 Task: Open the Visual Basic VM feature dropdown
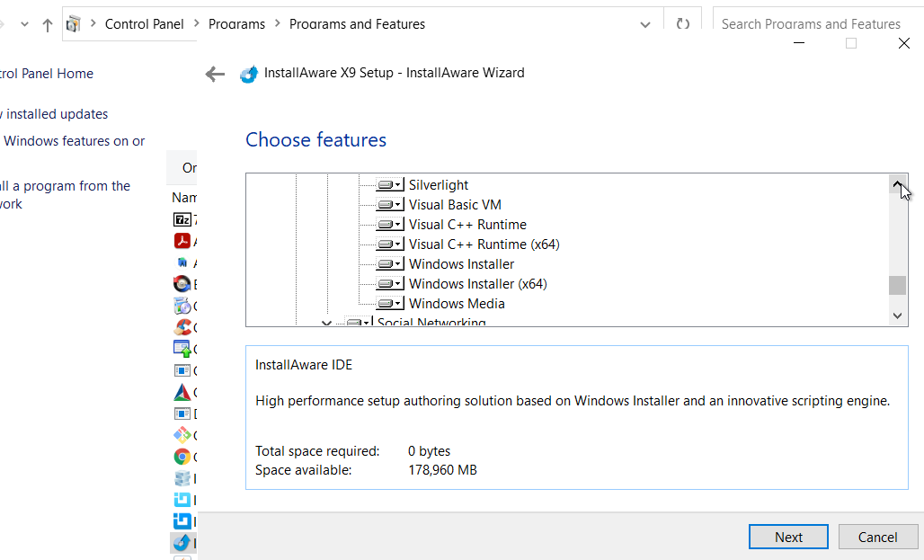390,205
